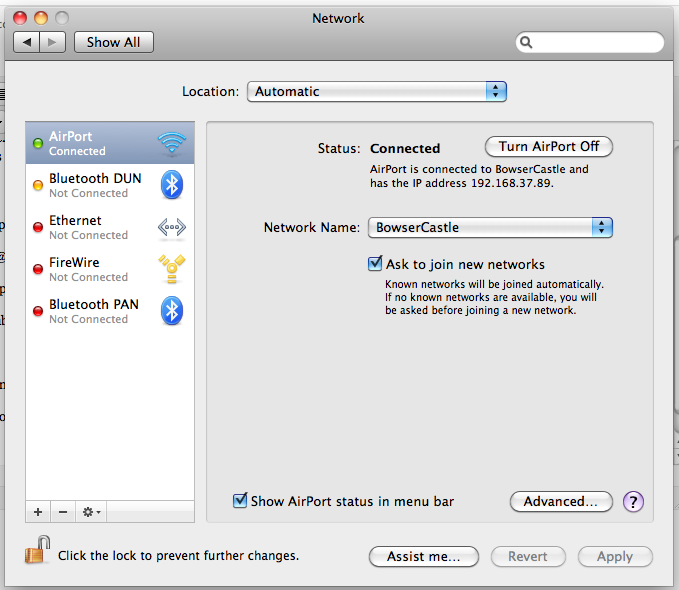The image size is (679, 590).
Task: Go back with the left arrow button
Action: [27, 42]
